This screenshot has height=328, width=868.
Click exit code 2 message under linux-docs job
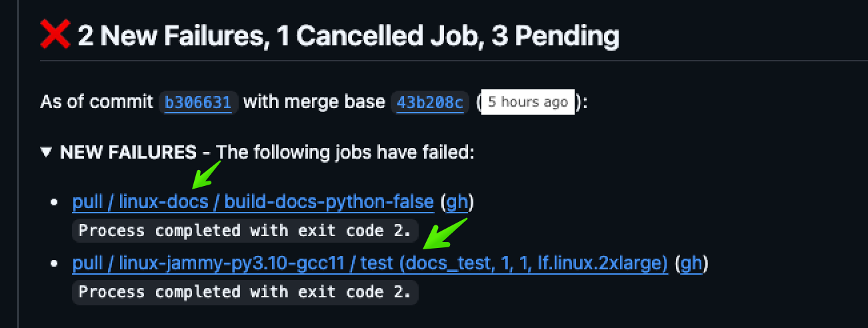[245, 231]
